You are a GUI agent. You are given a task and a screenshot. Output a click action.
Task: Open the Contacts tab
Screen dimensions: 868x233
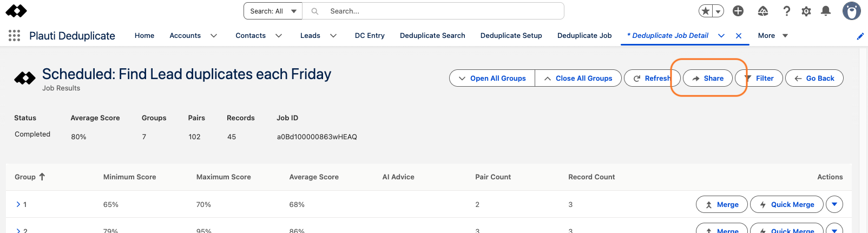pos(251,36)
